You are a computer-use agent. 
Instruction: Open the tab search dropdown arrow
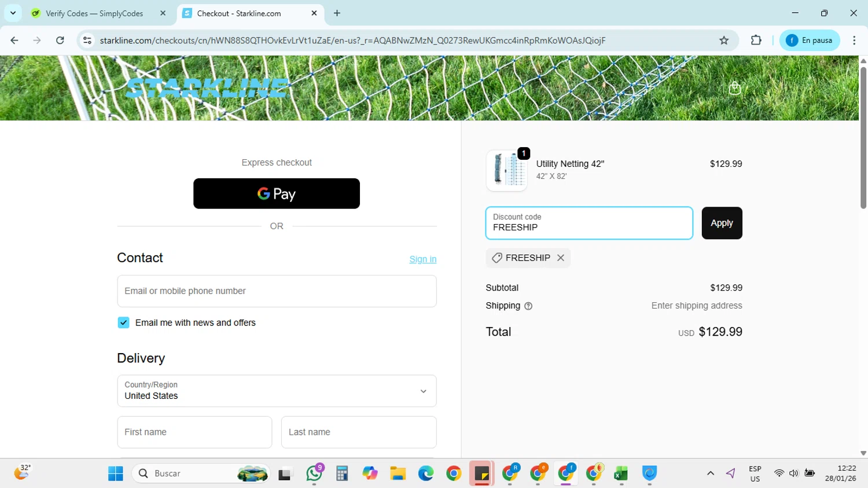[x=13, y=13]
